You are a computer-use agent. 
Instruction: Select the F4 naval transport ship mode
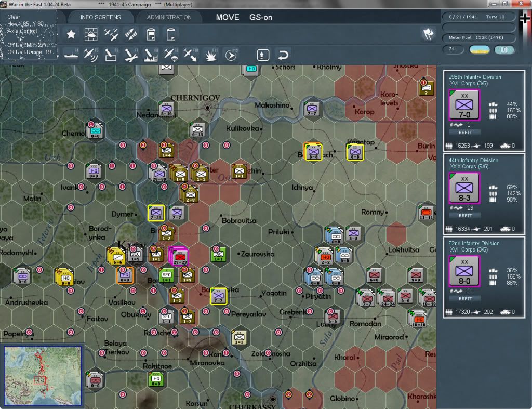[x=71, y=55]
